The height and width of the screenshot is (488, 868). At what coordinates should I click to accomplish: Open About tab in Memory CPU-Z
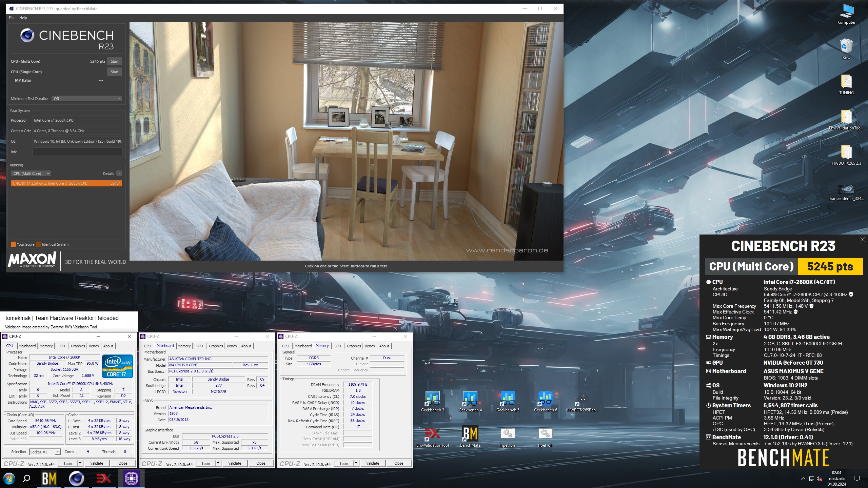[x=384, y=346]
